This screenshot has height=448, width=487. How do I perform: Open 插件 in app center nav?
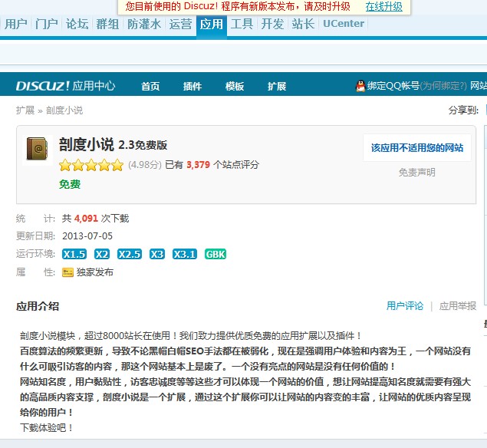click(x=192, y=86)
